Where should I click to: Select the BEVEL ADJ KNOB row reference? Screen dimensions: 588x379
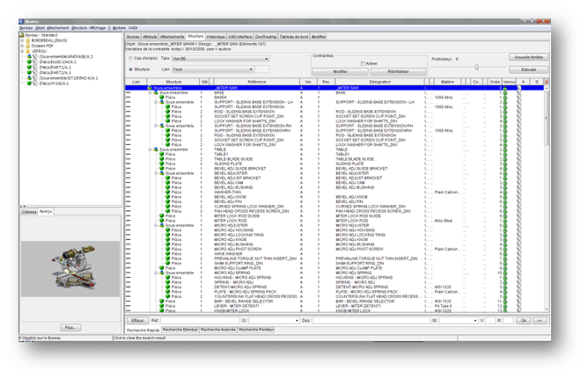point(230,197)
